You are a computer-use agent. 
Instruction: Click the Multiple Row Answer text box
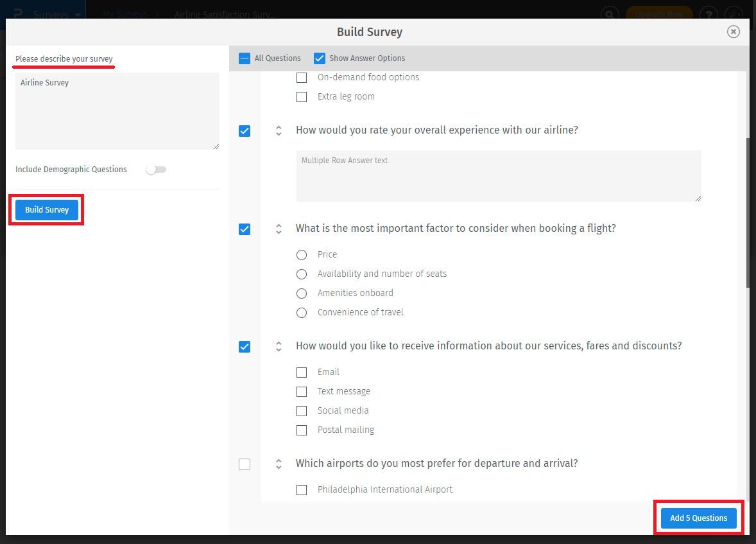pos(498,176)
